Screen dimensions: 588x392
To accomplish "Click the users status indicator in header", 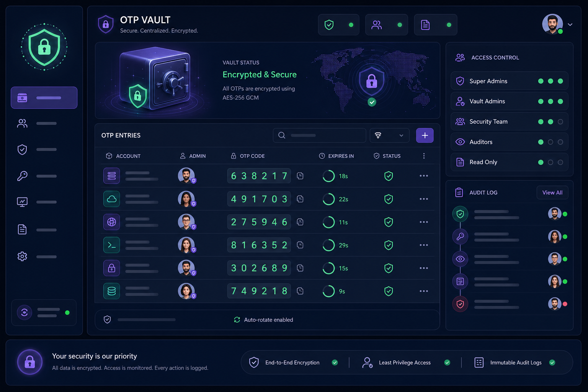I will pyautogui.click(x=386, y=25).
